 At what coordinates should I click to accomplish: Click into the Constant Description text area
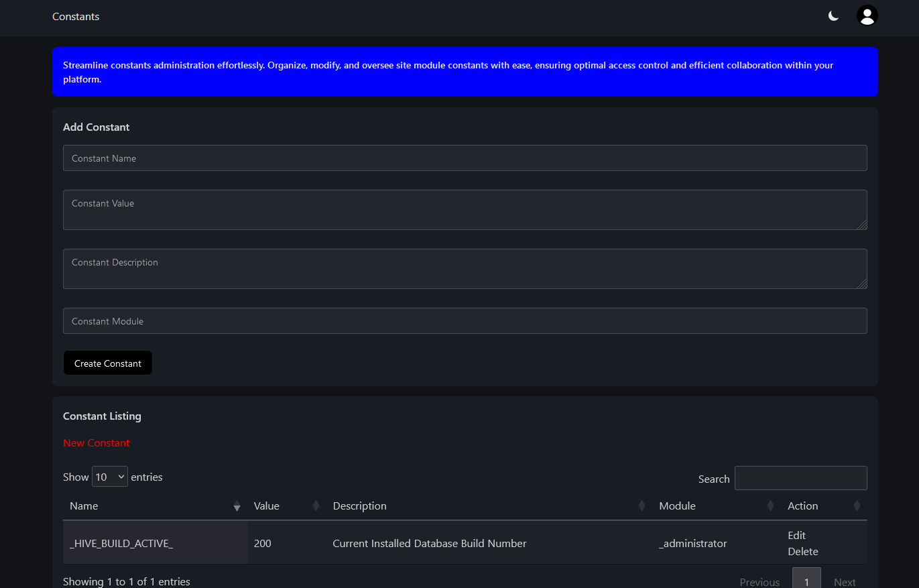click(465, 269)
